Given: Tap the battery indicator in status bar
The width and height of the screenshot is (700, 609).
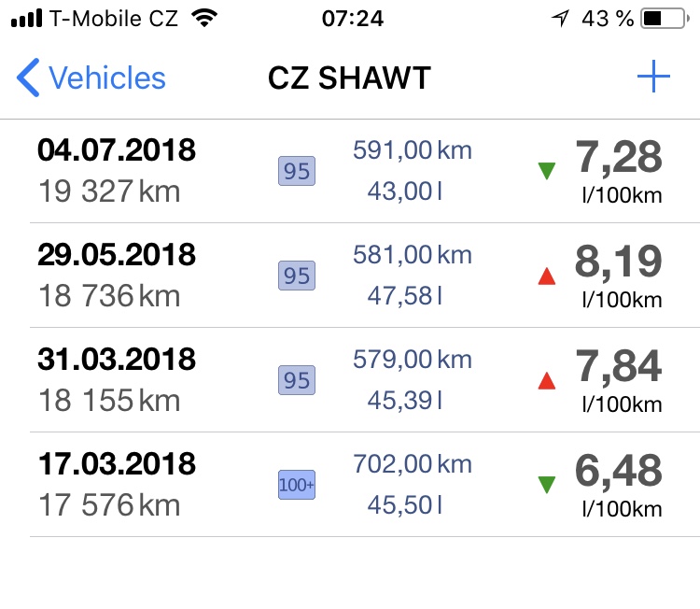Looking at the screenshot, I should 665,19.
